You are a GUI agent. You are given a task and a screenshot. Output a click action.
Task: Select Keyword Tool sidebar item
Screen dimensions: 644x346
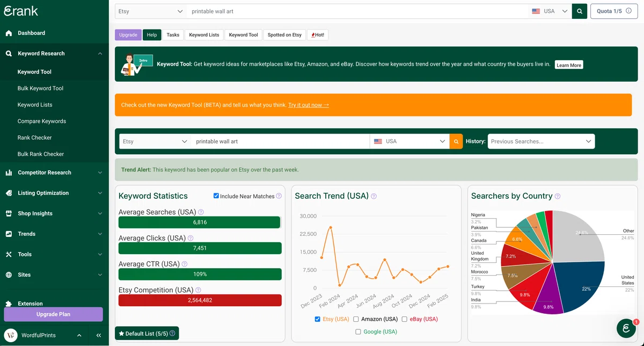(x=34, y=71)
